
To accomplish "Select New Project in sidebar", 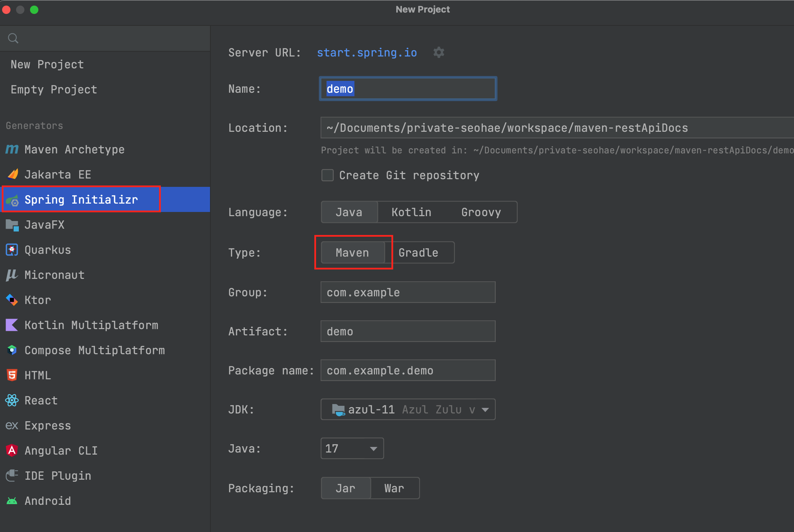I will [47, 64].
